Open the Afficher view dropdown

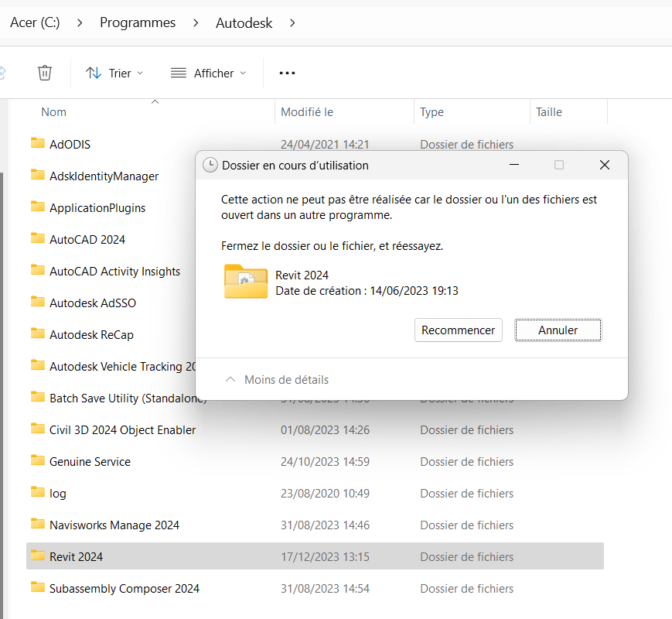click(x=208, y=74)
